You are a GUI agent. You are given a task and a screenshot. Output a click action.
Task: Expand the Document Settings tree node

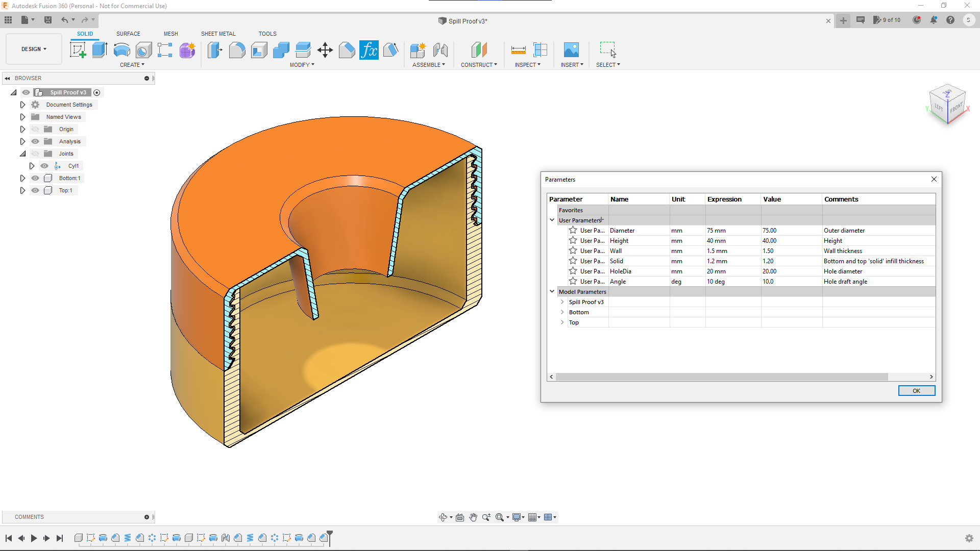pyautogui.click(x=22, y=105)
